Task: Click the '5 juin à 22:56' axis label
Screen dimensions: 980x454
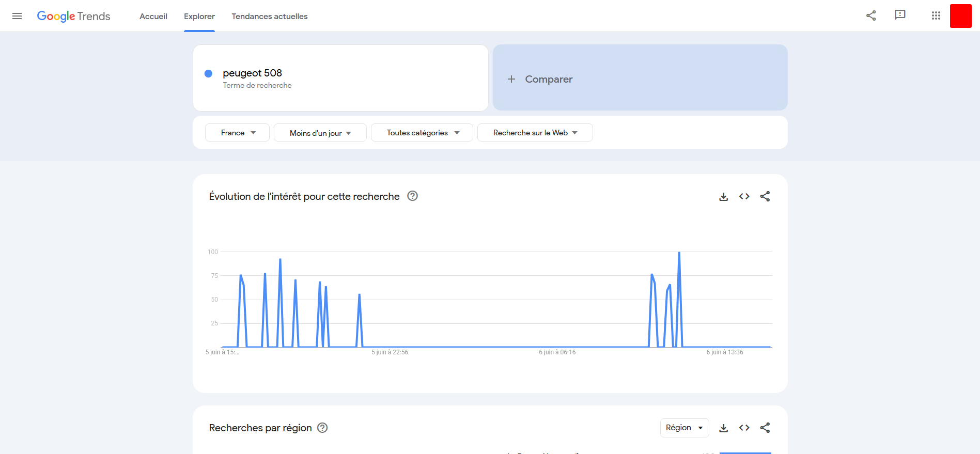Action: click(390, 352)
